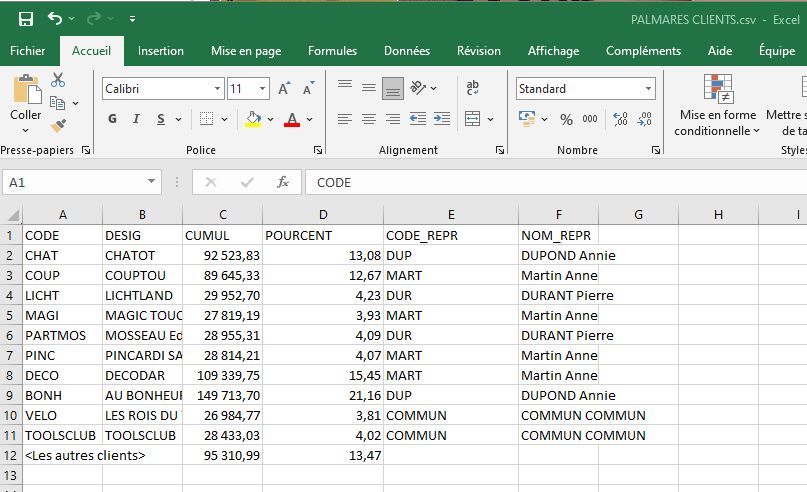The width and height of the screenshot is (807, 492).
Task: Open the font size 11 dropdown
Action: point(262,89)
